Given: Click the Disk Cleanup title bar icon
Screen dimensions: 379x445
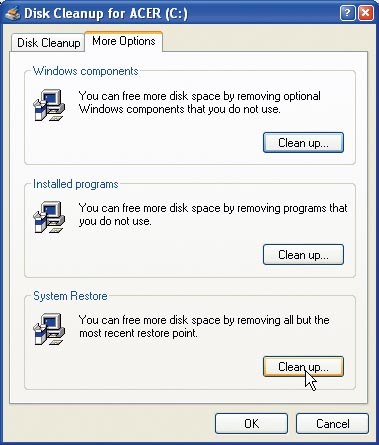Looking at the screenshot, I should (x=13, y=14).
